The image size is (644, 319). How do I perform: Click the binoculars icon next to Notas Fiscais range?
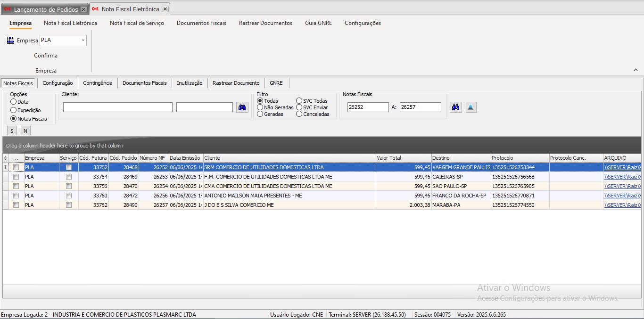(x=455, y=107)
